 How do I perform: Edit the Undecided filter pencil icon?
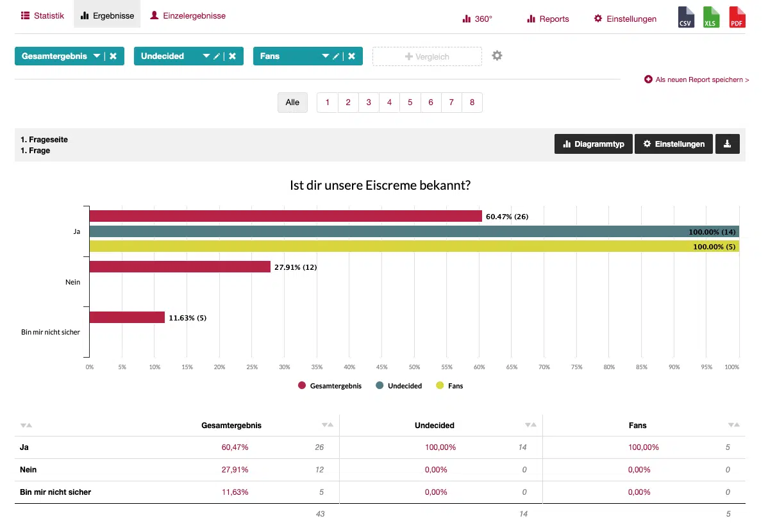click(x=217, y=56)
